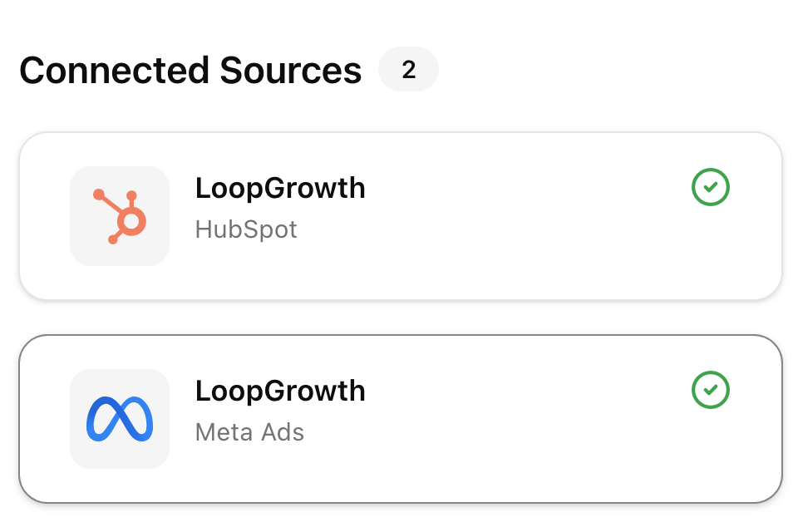Click the HubSpot subtitle label
The image size is (798, 532).
pyautogui.click(x=246, y=229)
